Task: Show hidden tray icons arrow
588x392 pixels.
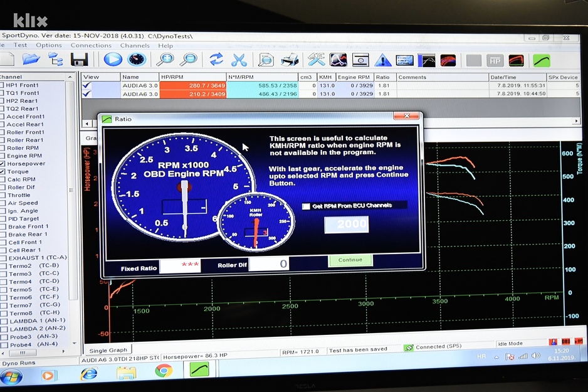Action: click(496, 357)
